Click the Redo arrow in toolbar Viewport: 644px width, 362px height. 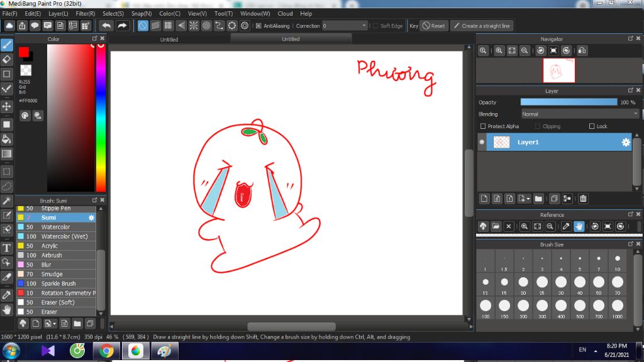122,26
